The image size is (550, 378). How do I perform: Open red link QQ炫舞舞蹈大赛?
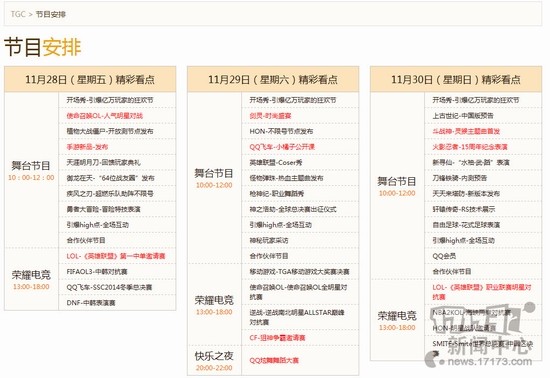(x=274, y=360)
